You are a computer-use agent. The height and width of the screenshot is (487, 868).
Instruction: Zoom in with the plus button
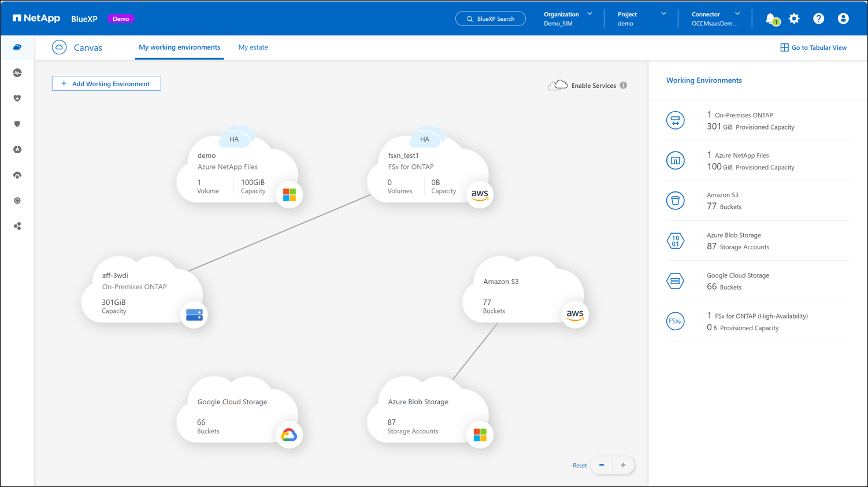click(x=623, y=466)
